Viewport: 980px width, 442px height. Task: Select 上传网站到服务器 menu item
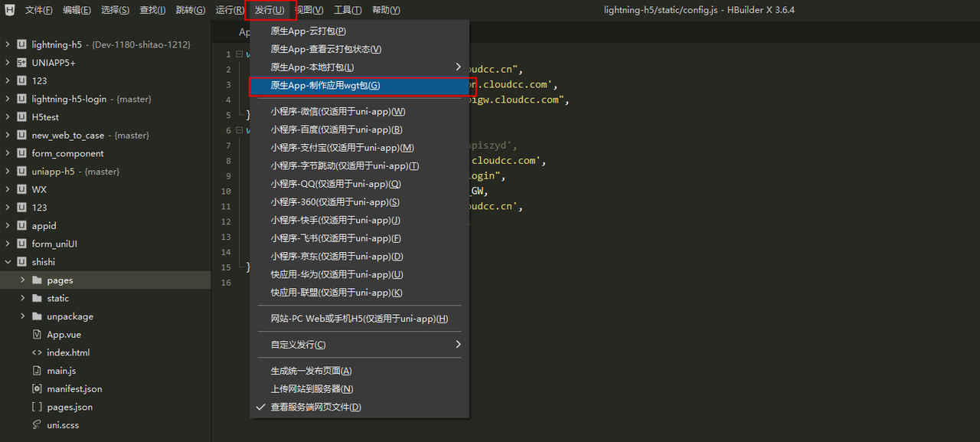click(x=312, y=389)
